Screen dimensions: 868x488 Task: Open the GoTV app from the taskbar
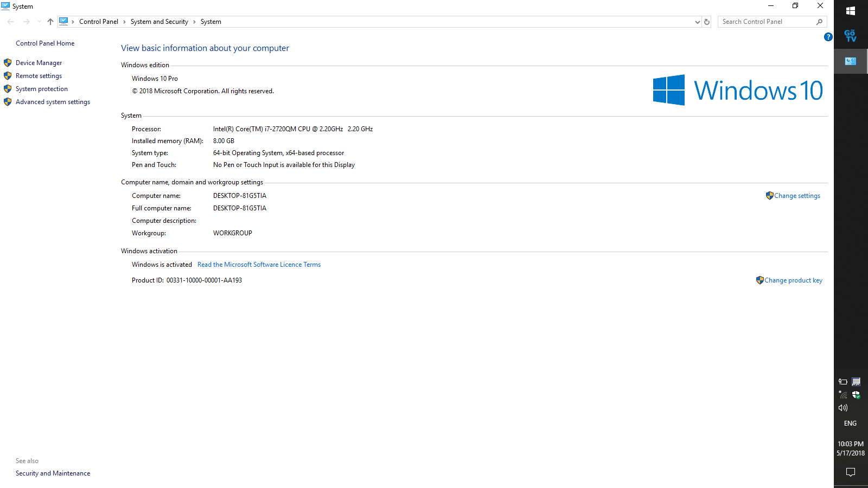click(x=851, y=36)
